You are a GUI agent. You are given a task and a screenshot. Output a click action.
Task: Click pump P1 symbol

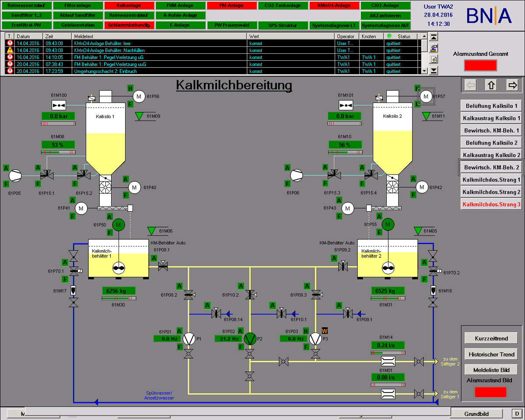[189, 339]
